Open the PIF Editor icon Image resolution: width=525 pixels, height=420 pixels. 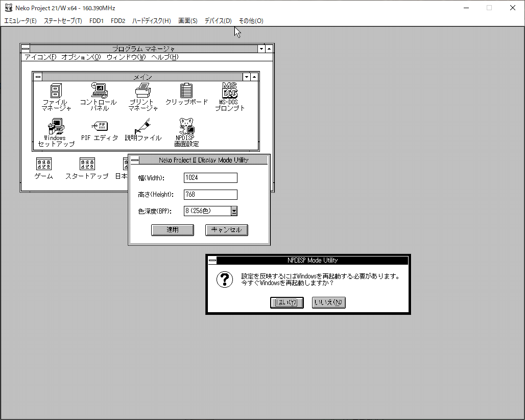pos(100,126)
